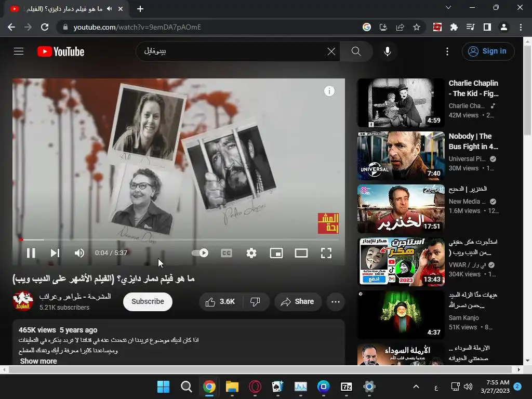Open Chrome profile avatar

click(x=504, y=27)
